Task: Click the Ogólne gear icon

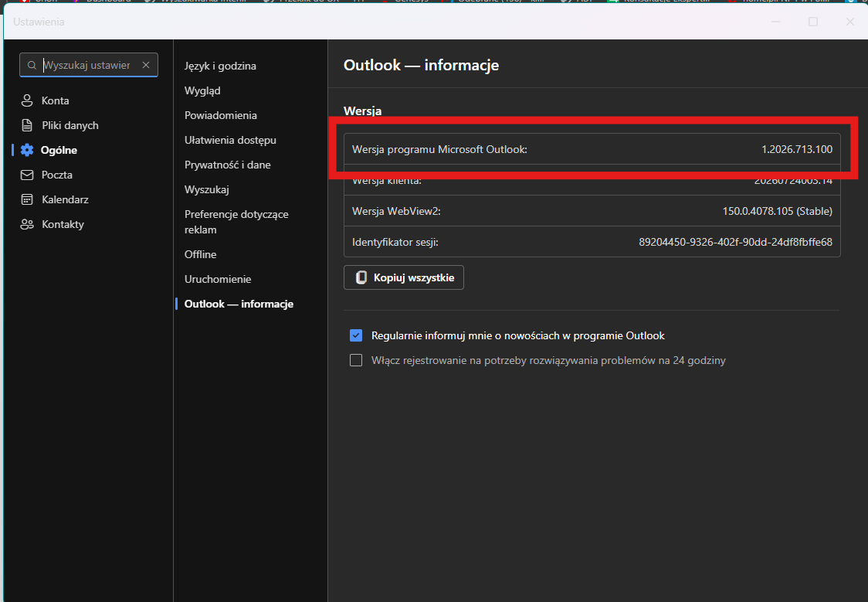Action: click(26, 150)
